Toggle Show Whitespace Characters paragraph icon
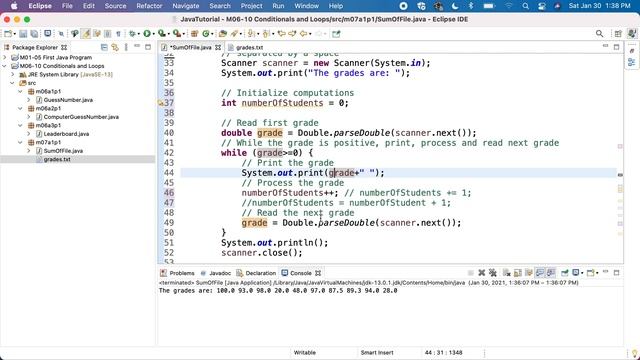The width and height of the screenshot is (640, 360). click(118, 34)
